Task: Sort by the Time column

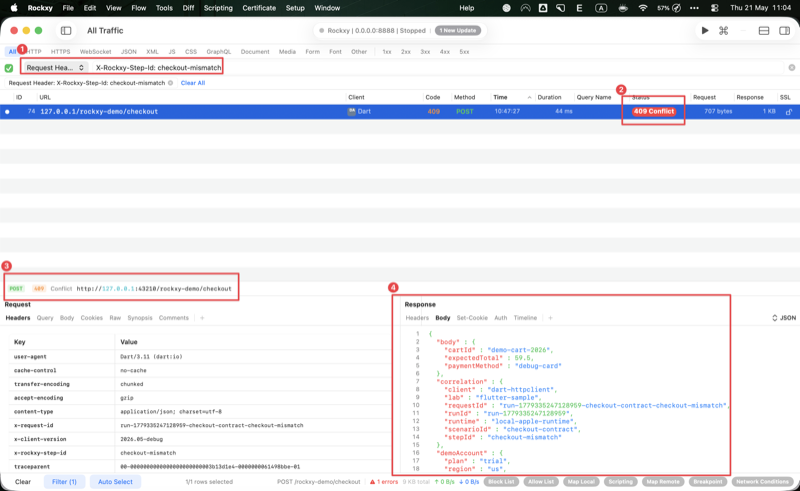Action: point(500,97)
